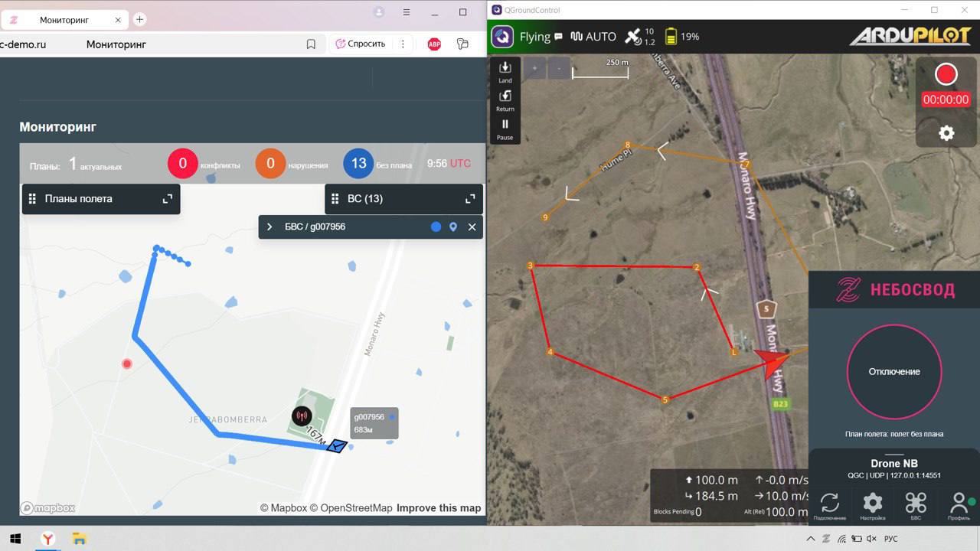This screenshot has width=980, height=551.
Task: Click the muted volume icon in the tray
Action: click(x=871, y=539)
